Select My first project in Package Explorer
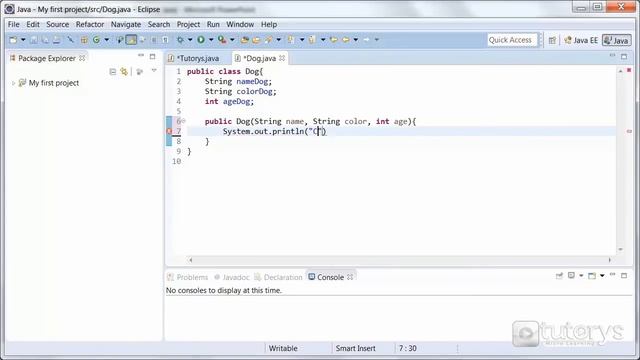The width and height of the screenshot is (640, 360). pyautogui.click(x=53, y=83)
